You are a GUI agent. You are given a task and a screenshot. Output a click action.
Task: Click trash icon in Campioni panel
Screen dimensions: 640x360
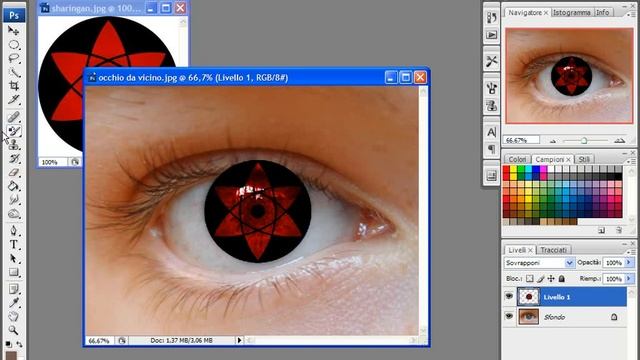coord(619,231)
